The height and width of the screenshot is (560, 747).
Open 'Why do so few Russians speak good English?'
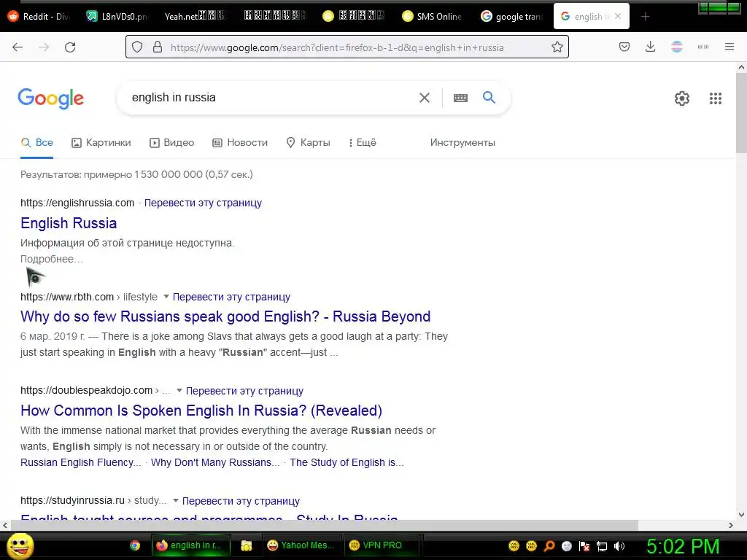click(x=225, y=316)
